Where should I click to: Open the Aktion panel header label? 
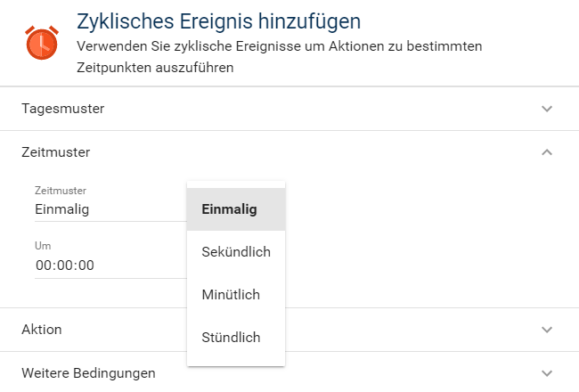point(42,330)
